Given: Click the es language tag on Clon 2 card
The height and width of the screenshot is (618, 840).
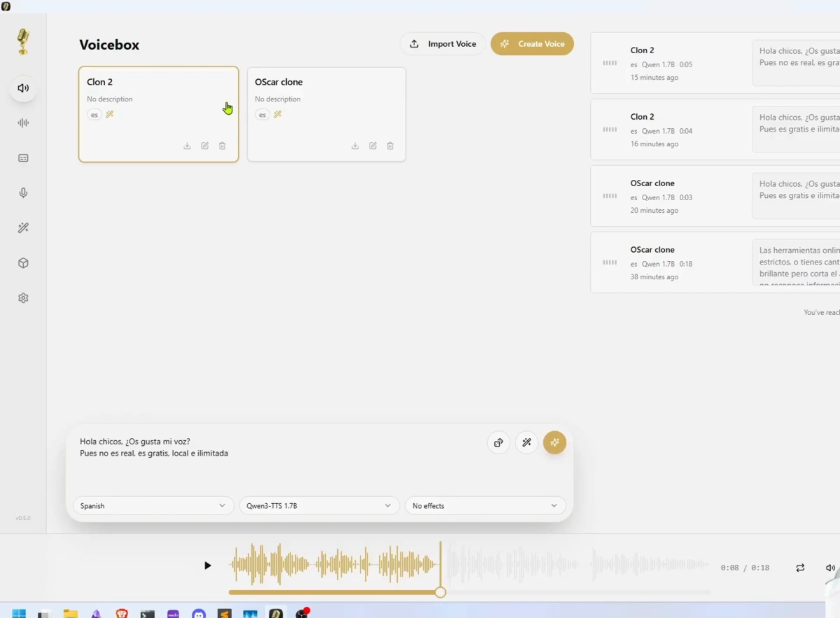Looking at the screenshot, I should click(94, 115).
